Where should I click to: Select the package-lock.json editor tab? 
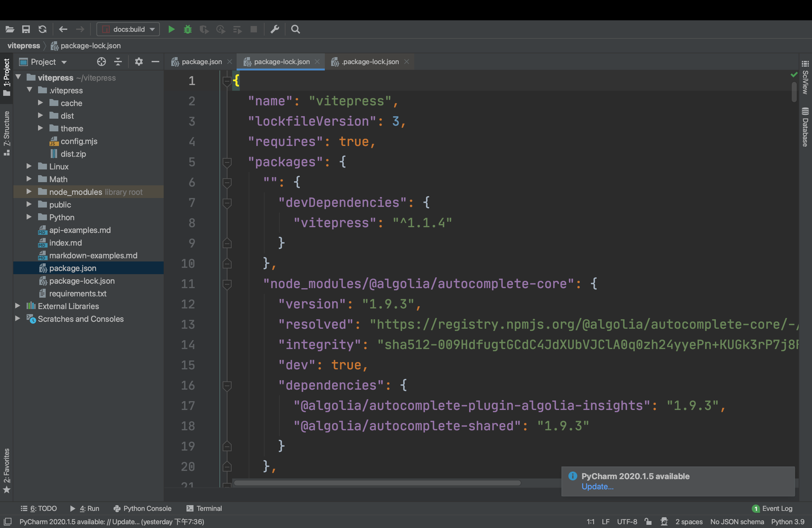coord(281,62)
